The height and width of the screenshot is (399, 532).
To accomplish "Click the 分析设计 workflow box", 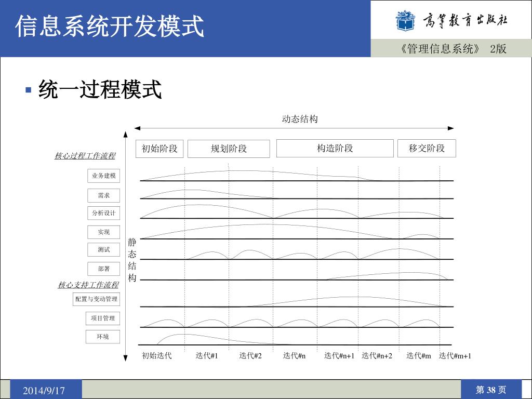I will [104, 213].
